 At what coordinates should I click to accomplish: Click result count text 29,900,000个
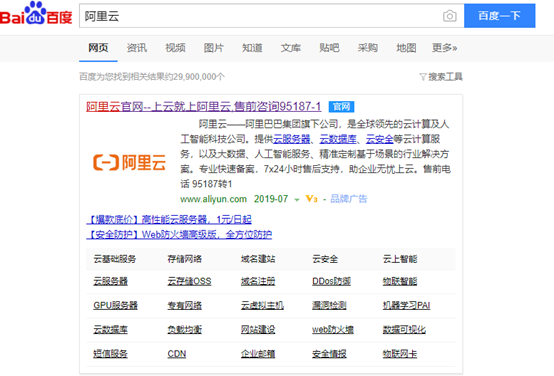[x=199, y=77]
